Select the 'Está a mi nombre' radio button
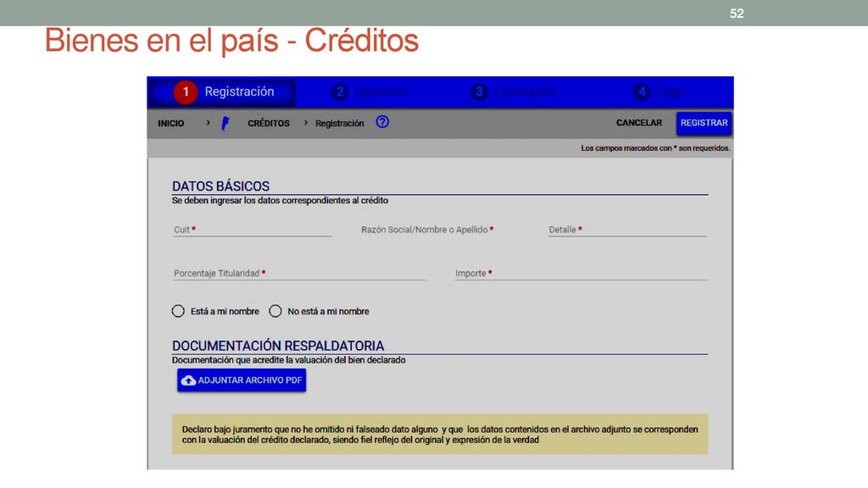Screen dimensions: 868x488 [x=178, y=311]
